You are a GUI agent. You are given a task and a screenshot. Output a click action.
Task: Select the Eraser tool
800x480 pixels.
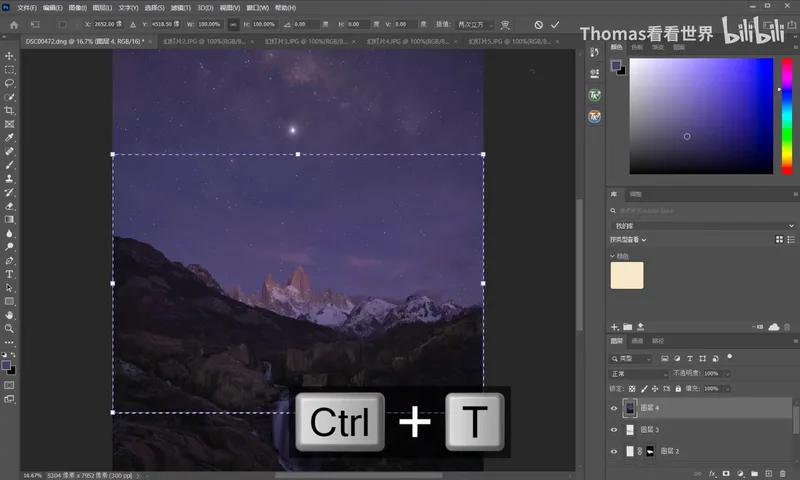coord(9,206)
